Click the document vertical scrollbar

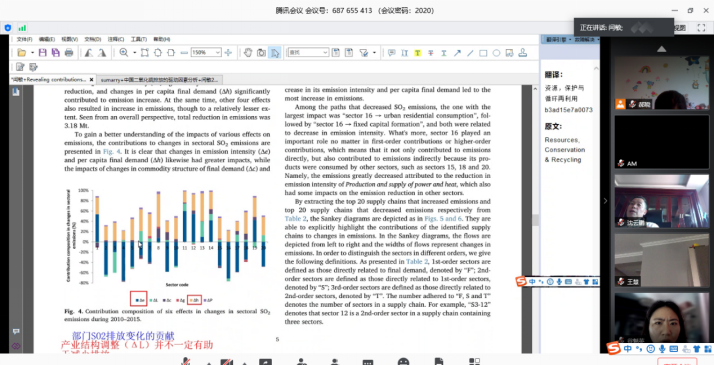[536, 218]
